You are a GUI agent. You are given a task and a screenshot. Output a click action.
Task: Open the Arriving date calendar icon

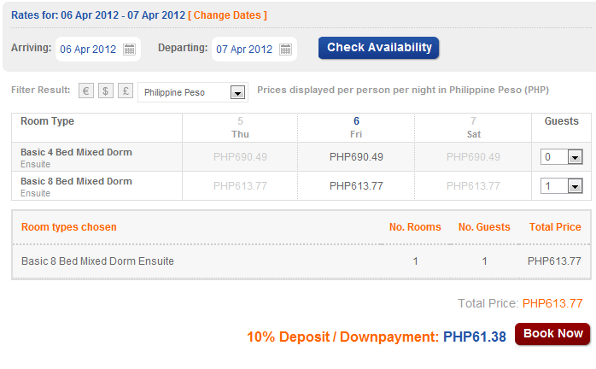pos(129,49)
